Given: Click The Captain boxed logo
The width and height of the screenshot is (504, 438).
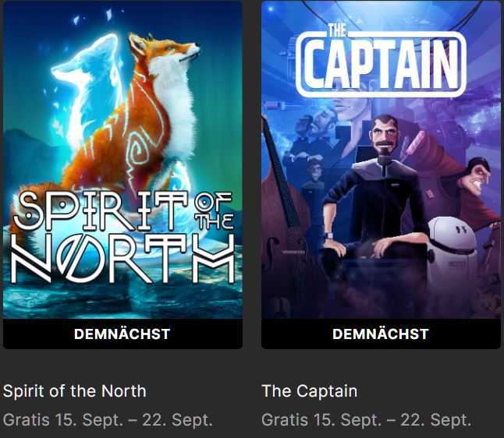Looking at the screenshot, I should [381, 62].
